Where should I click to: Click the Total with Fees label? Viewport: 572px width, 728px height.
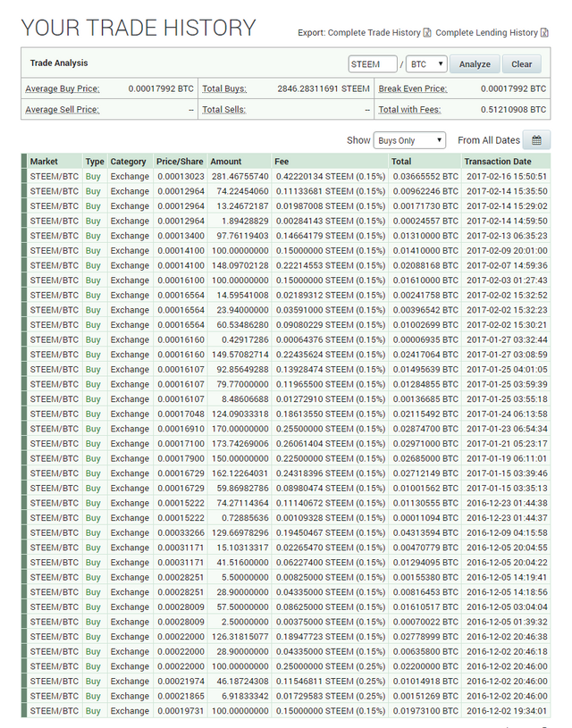409,110
